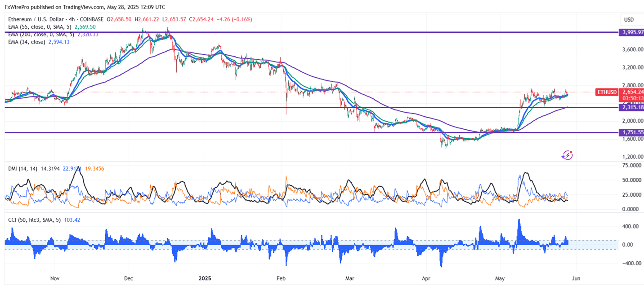This screenshot has width=644, height=286.
Task: Click the 25.0000 DMI axis value
Action: 633,194
